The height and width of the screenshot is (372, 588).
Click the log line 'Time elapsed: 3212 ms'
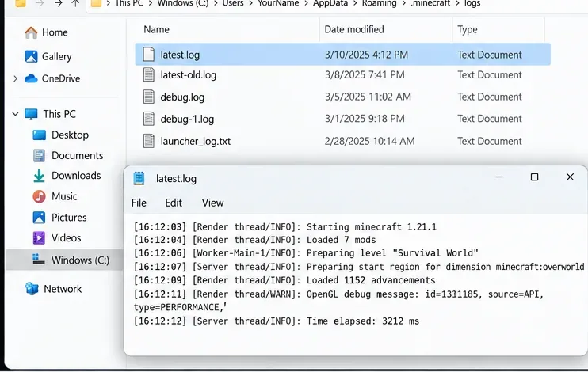pos(277,321)
